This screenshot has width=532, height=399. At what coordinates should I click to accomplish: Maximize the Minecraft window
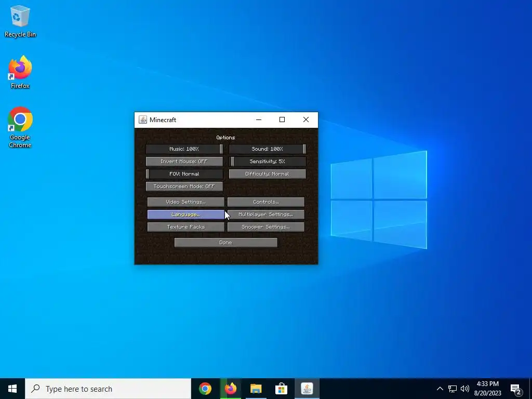[282, 120]
